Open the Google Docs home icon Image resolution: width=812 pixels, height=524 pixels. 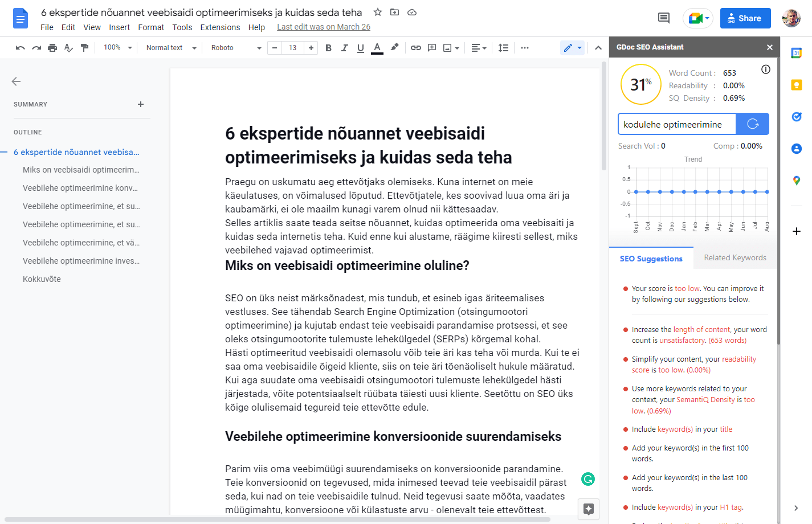click(x=21, y=19)
